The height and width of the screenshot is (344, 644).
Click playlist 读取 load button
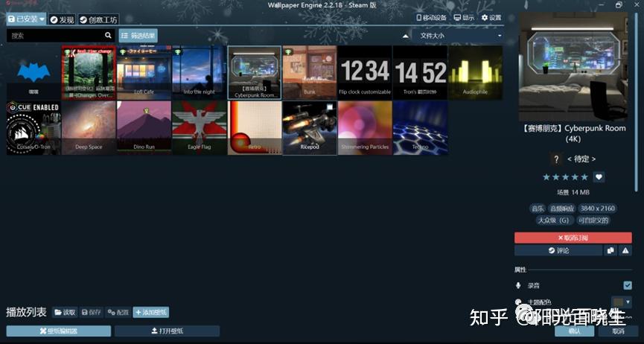pos(65,312)
